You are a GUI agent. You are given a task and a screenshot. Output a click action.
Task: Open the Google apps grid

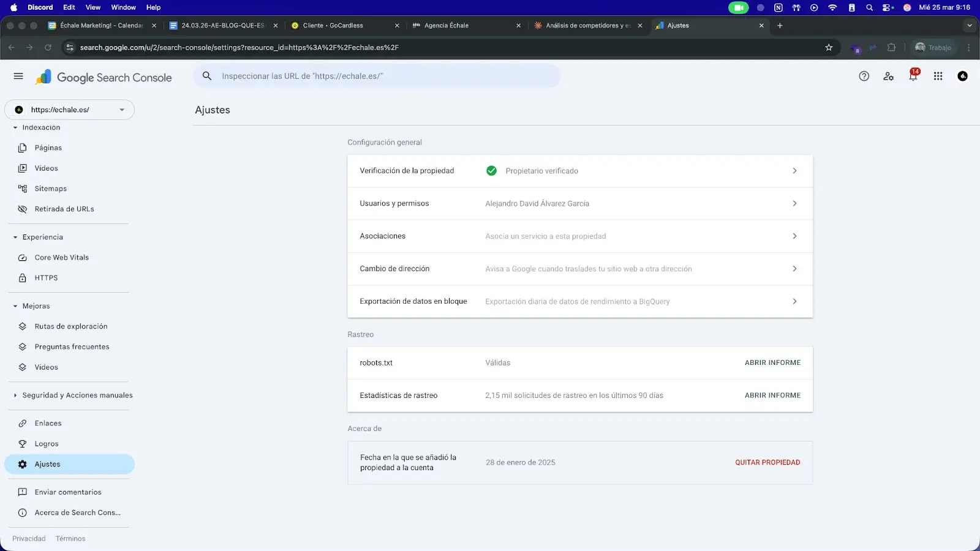click(937, 76)
